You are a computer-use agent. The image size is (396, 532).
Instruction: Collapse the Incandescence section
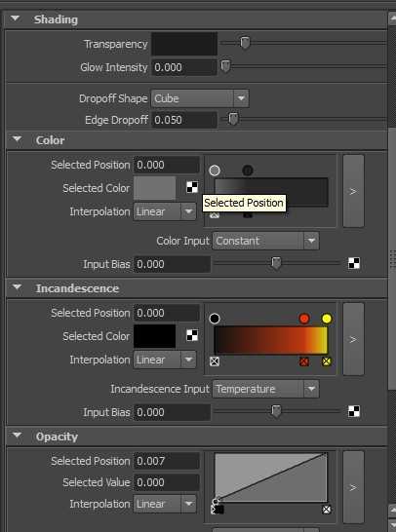[17, 287]
